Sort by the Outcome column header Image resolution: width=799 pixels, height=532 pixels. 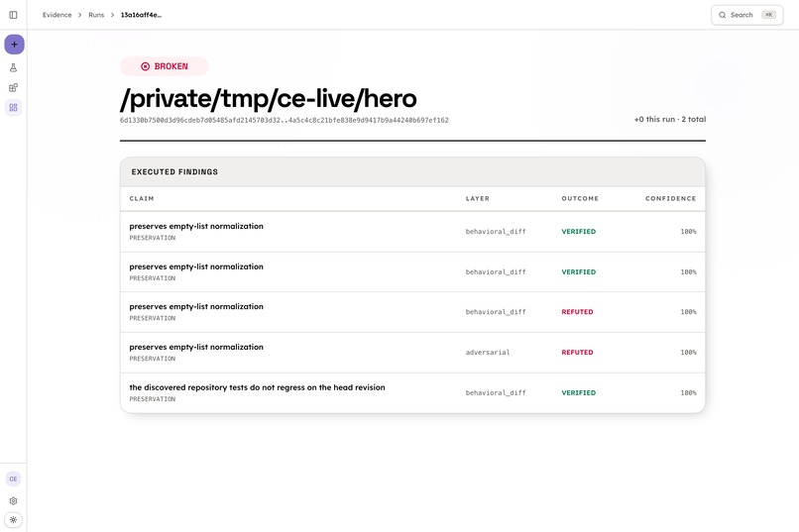pyautogui.click(x=580, y=198)
